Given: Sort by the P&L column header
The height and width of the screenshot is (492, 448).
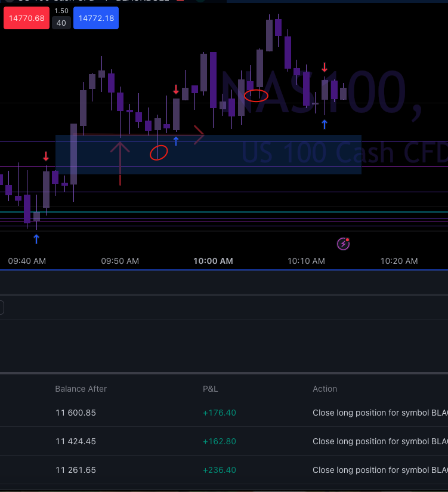Looking at the screenshot, I should pos(211,389).
